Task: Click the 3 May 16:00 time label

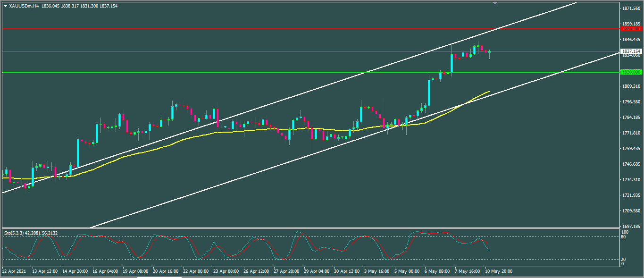Action: coord(376,271)
